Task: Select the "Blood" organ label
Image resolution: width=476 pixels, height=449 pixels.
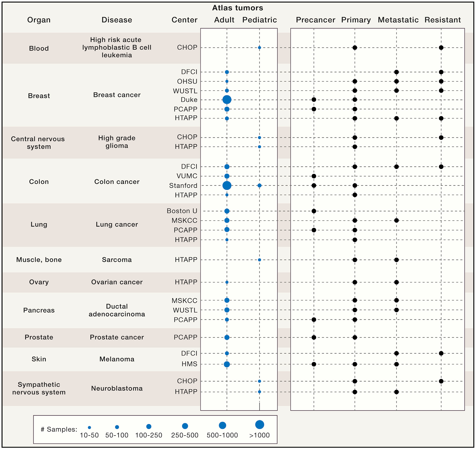Action: 39,48
